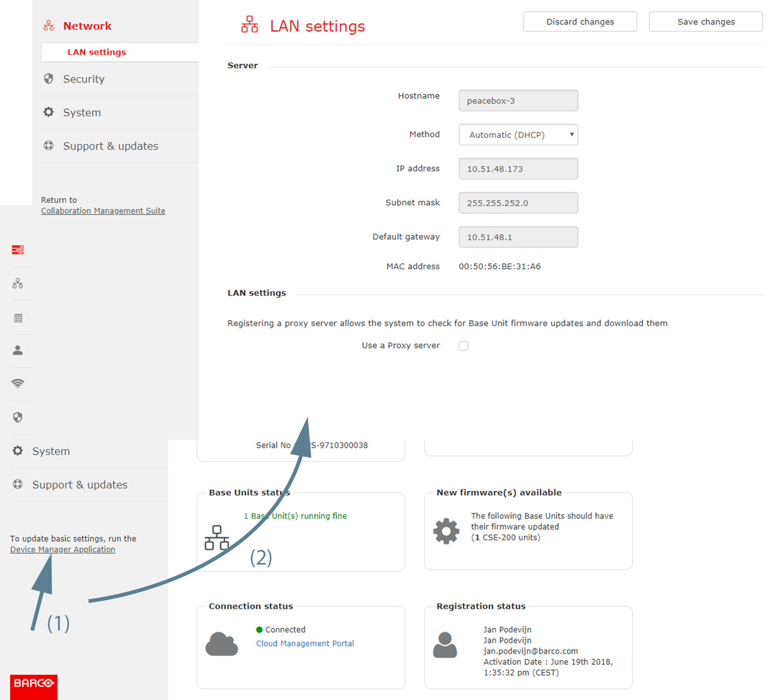Click the gear icon in the firmware card
The height and width of the screenshot is (700, 780).
click(446, 531)
